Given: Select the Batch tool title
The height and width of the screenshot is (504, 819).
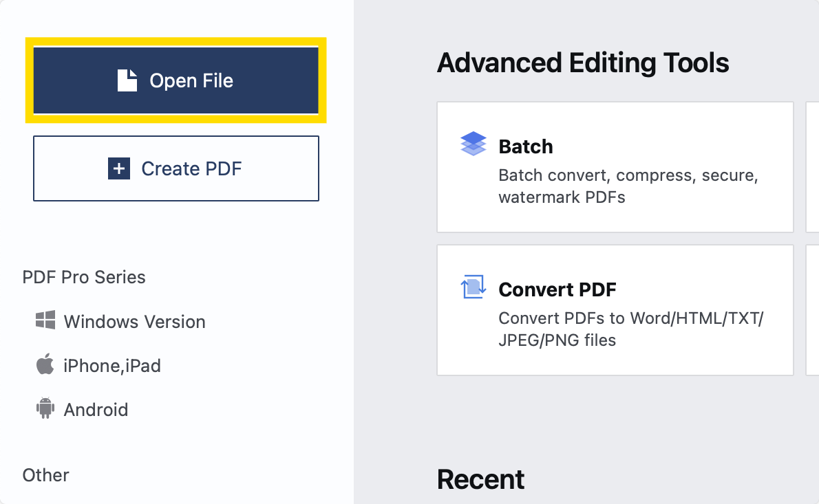Looking at the screenshot, I should click(x=526, y=146).
